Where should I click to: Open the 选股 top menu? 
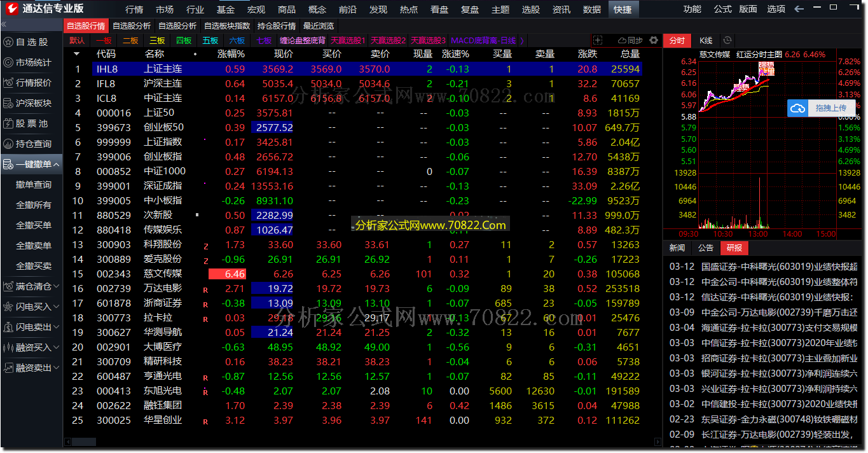531,9
